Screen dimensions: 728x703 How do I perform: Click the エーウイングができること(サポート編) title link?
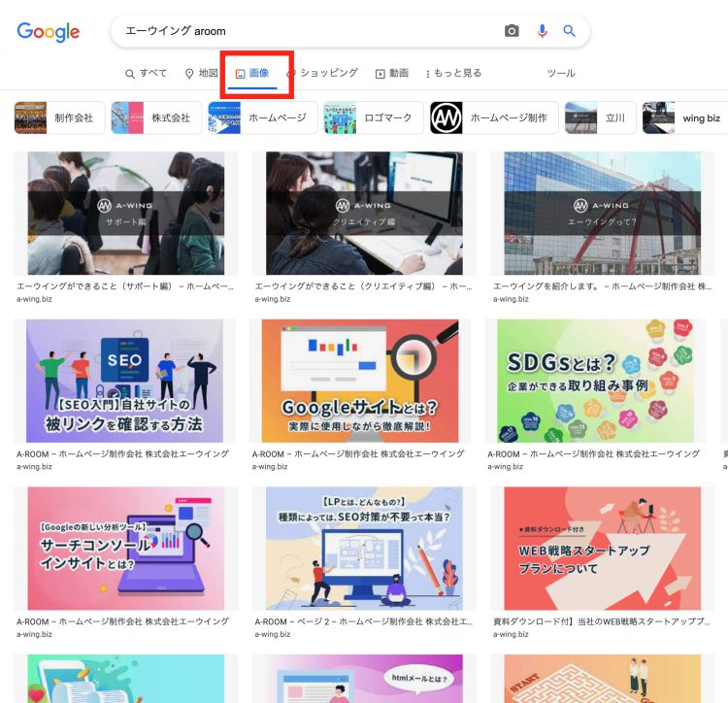(x=125, y=286)
